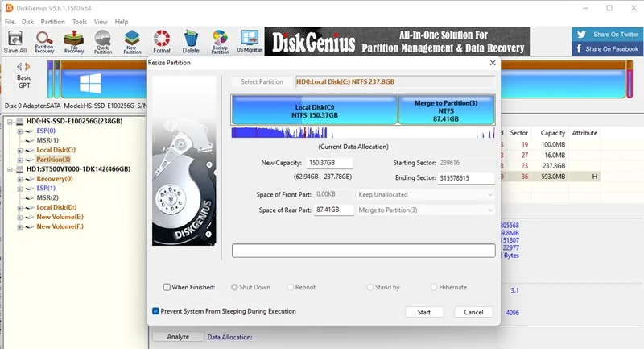Click the Attribute column header
This screenshot has height=349, width=644.
coord(584,133)
